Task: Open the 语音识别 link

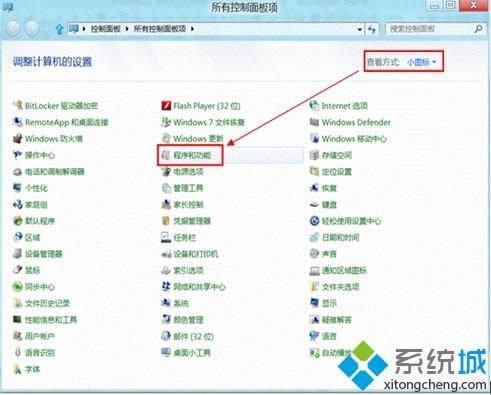Action: [x=40, y=353]
